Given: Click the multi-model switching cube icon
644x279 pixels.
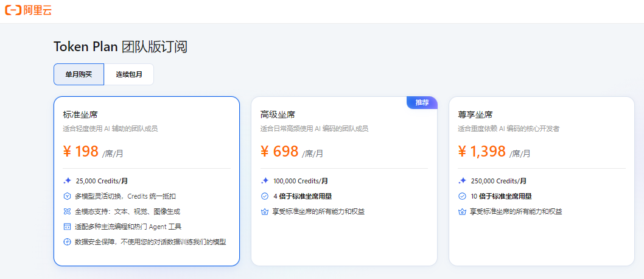Looking at the screenshot, I should click(67, 196).
